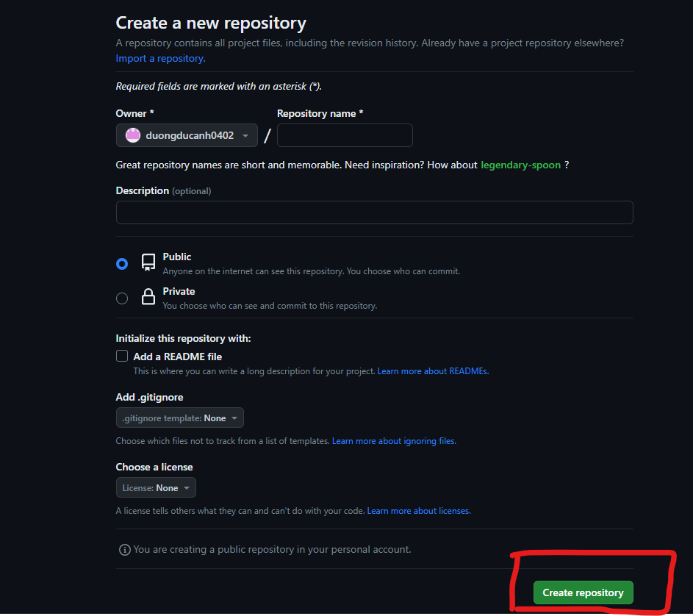Expand the .gitignore template dropdown
The image size is (693, 616).
[180, 418]
